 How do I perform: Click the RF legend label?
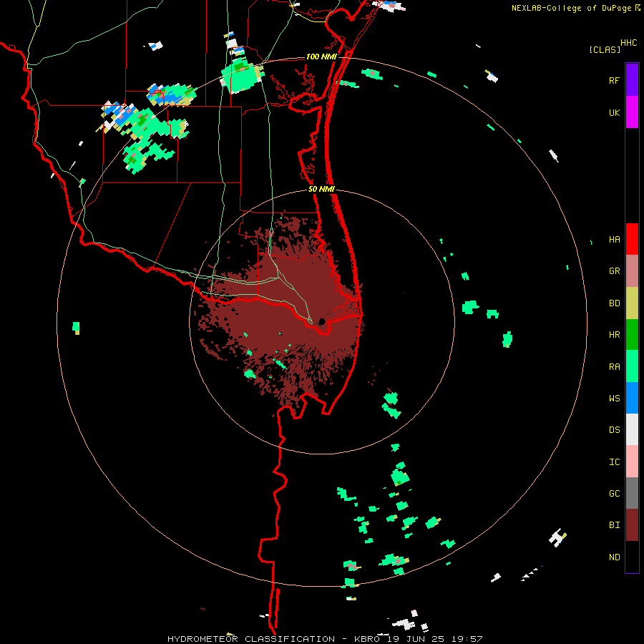coord(614,80)
